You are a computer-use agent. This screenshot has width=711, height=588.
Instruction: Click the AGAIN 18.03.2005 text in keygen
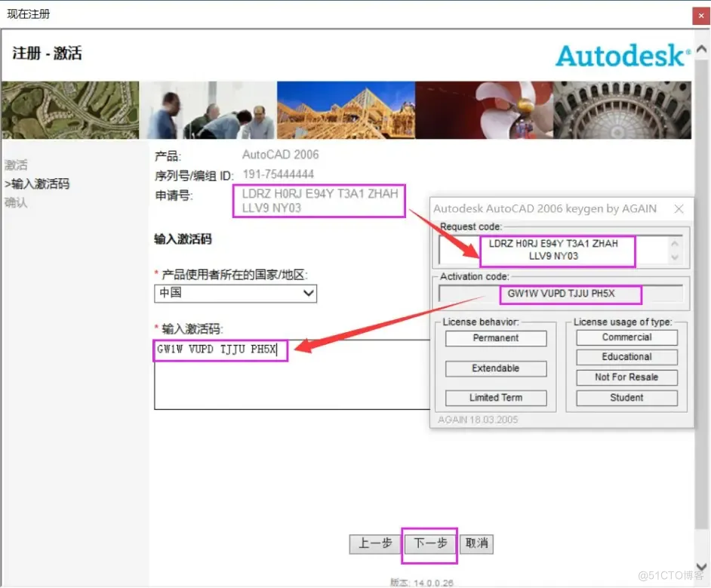pos(478,420)
